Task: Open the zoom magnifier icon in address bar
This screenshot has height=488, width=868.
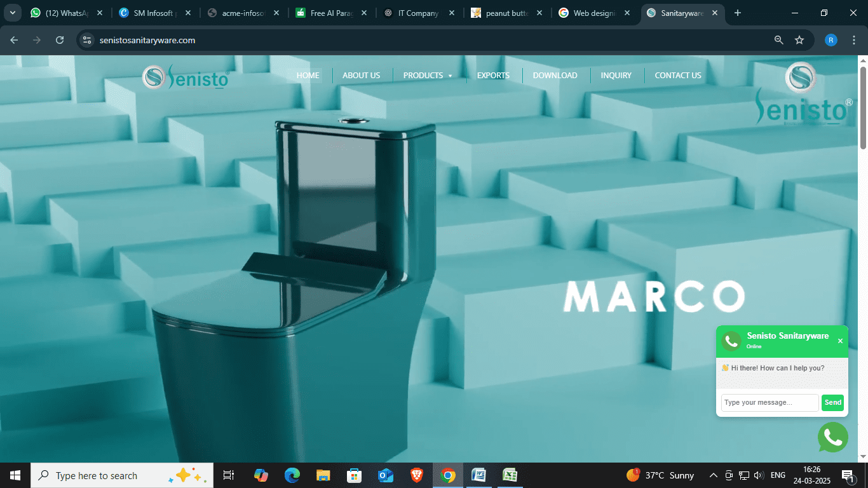Action: [x=778, y=40]
